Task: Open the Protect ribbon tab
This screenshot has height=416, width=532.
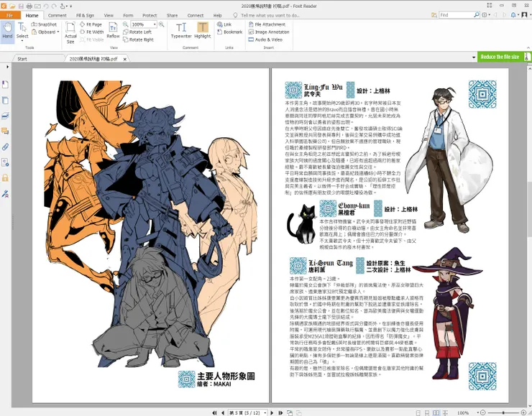Action: tap(150, 15)
